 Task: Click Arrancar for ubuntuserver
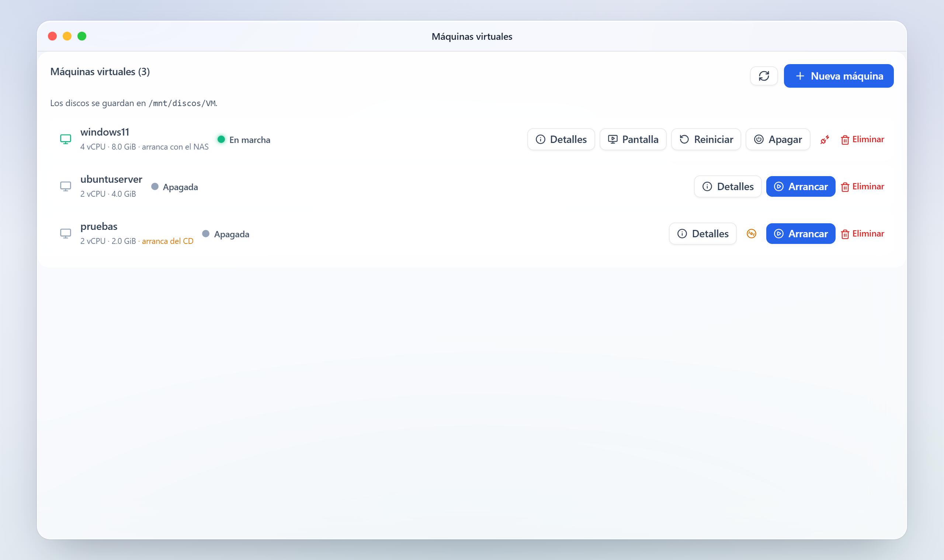click(801, 186)
